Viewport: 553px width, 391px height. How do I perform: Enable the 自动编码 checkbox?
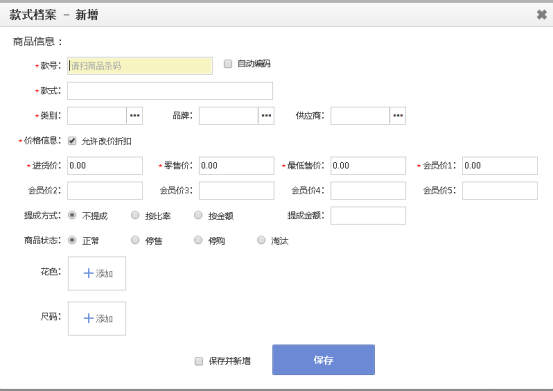[x=228, y=64]
